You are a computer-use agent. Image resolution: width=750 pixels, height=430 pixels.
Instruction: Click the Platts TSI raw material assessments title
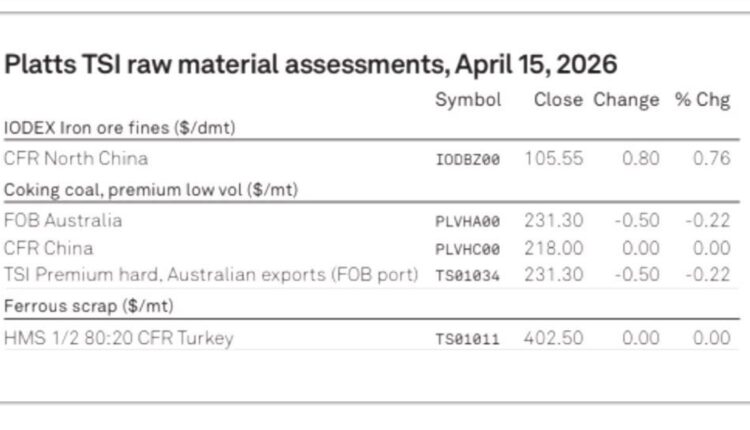coord(311,65)
